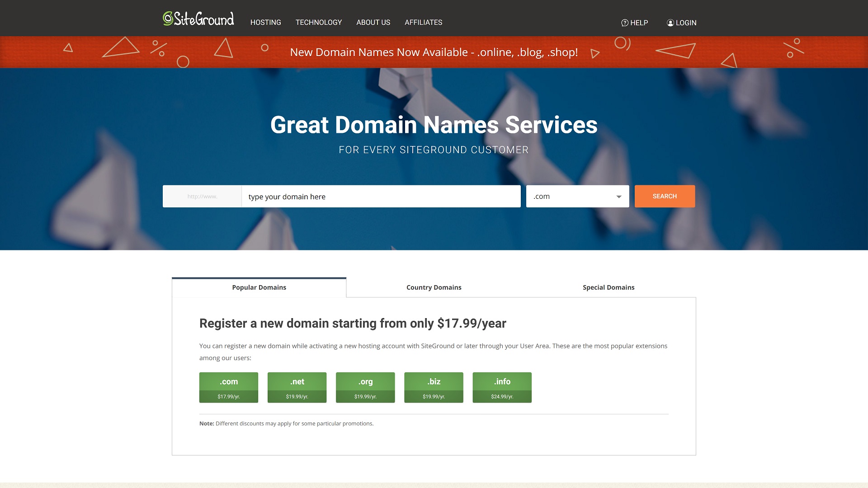Click the SiteGround logo
This screenshot has width=868, height=488.
click(198, 19)
